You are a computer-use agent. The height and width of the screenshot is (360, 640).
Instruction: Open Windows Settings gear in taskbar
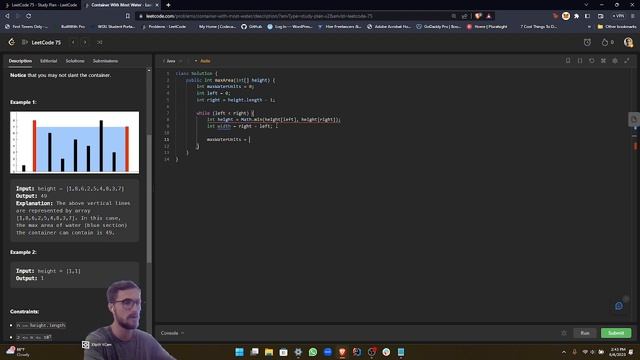[x=298, y=352]
